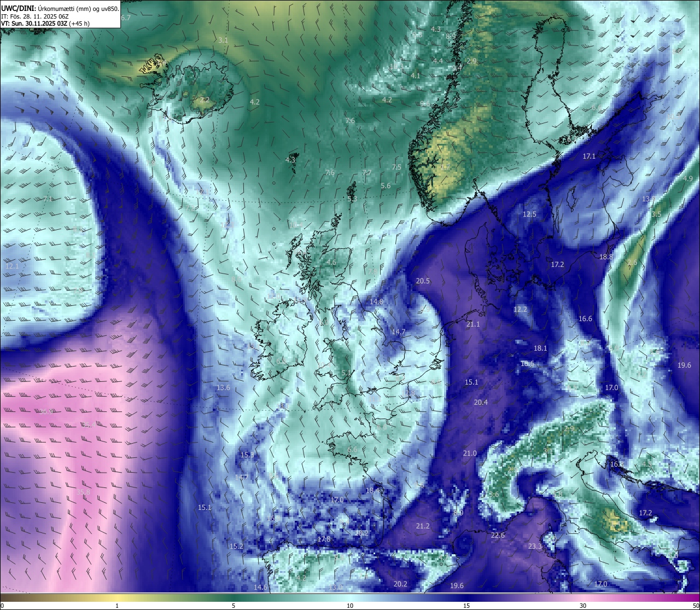Screen dimensions: 700x610
Task: Click the colour scale tick label 30
Action: tap(583, 605)
